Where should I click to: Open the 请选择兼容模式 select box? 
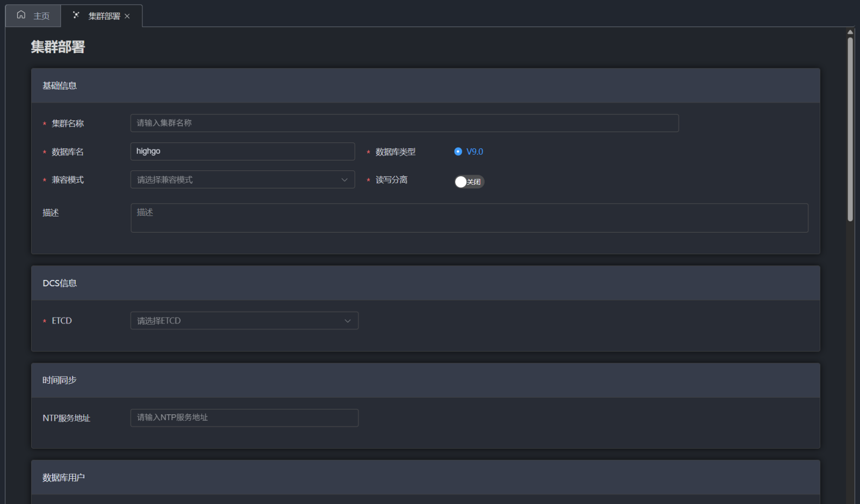click(x=236, y=180)
